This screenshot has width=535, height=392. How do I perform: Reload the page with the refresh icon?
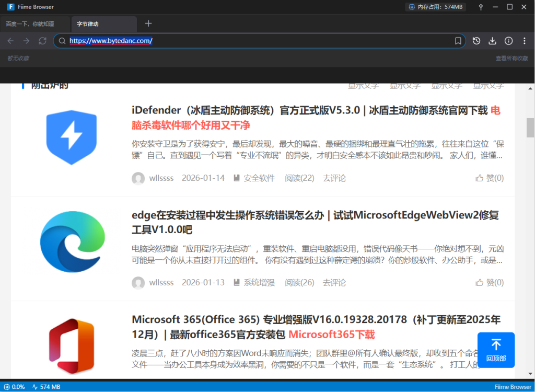point(42,41)
